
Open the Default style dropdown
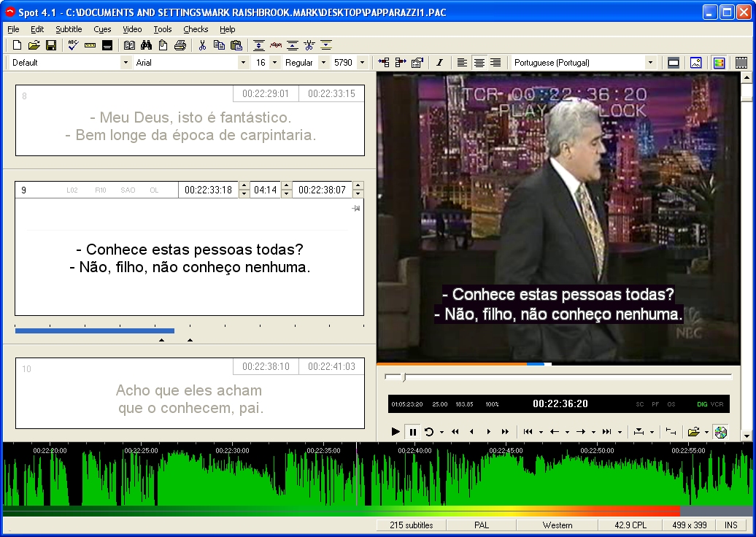tap(125, 63)
